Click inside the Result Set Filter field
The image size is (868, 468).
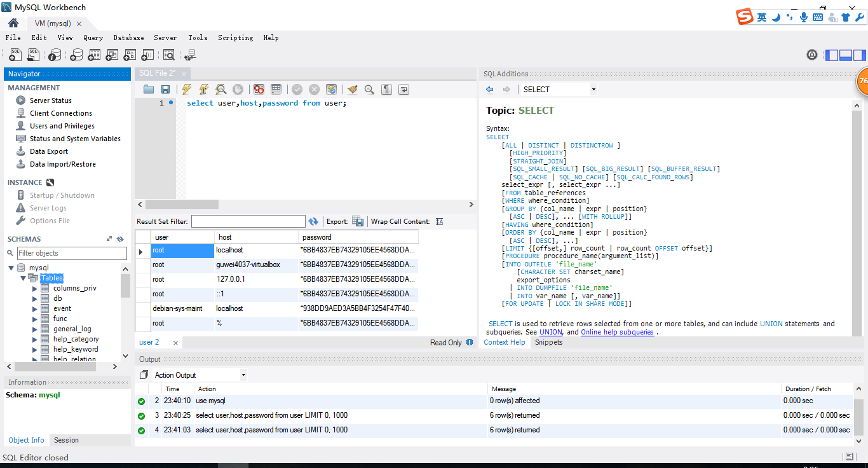pos(248,221)
